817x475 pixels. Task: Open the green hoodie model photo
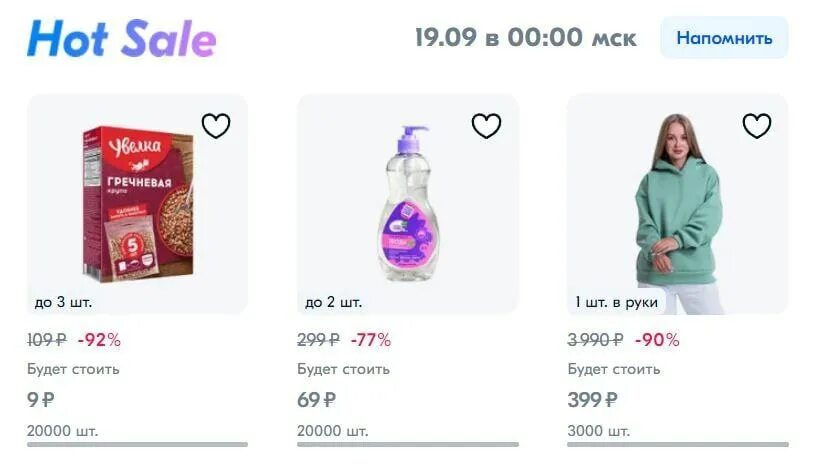tap(677, 204)
